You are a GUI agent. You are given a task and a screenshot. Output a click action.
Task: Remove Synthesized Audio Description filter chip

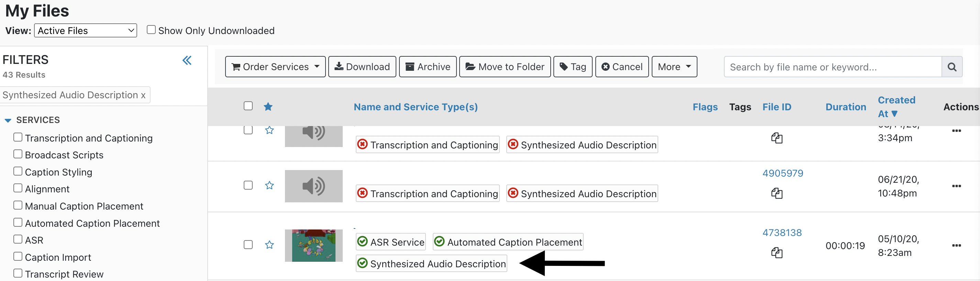coord(143,95)
